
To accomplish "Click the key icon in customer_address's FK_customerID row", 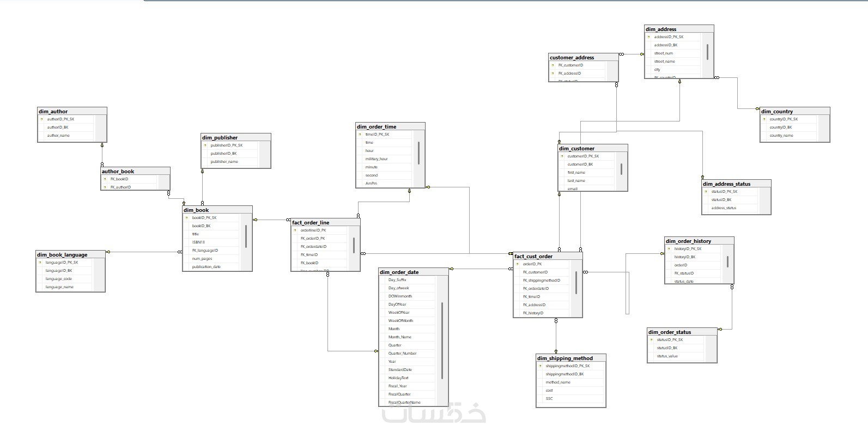I will click(x=553, y=65).
